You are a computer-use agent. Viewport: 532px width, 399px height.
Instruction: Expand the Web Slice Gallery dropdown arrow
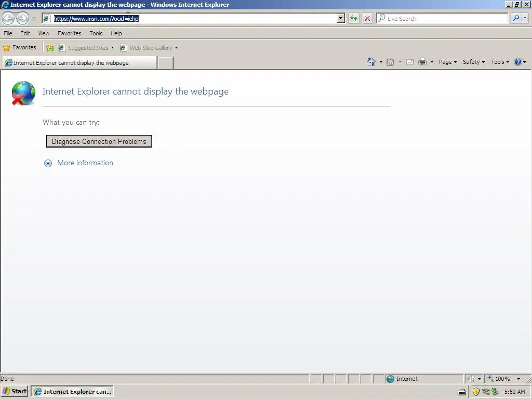[176, 48]
